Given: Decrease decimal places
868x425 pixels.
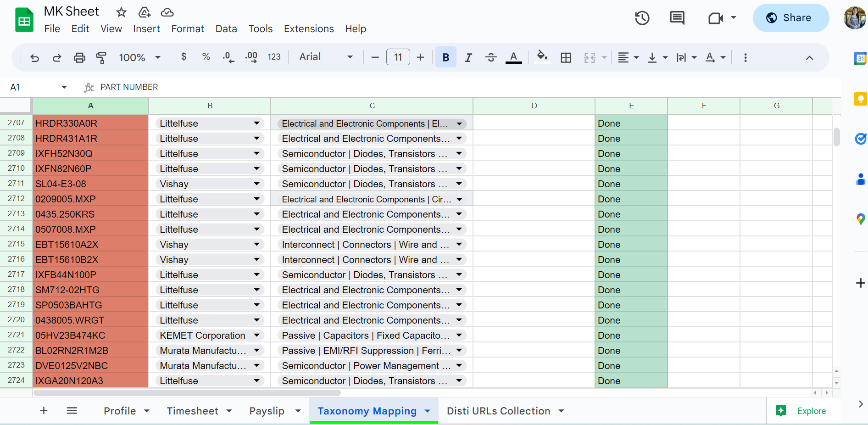Looking at the screenshot, I should [228, 57].
